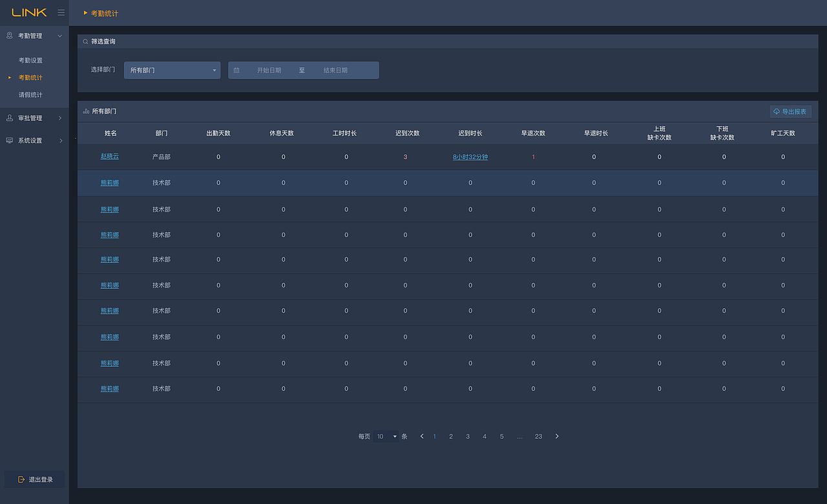
Task: Click the LINK logo in the sidebar
Action: 29,12
